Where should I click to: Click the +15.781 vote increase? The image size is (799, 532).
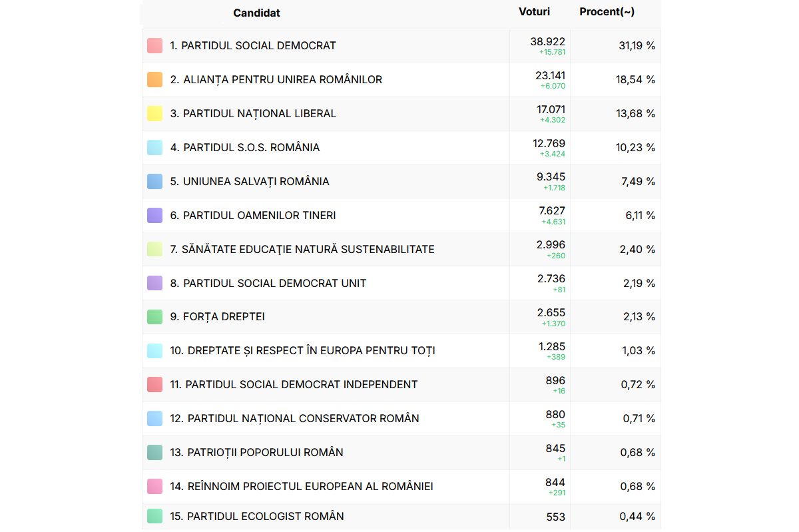[553, 52]
